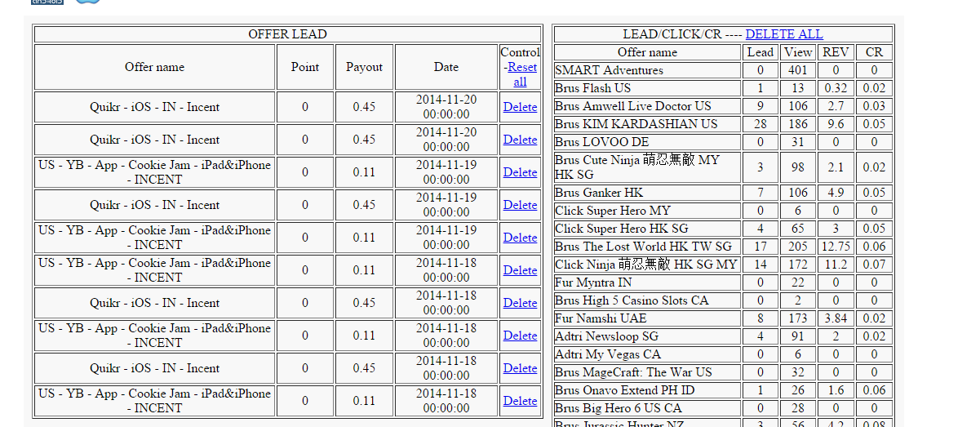Click REV value 1.6 for Onavo Extend
This screenshot has height=427, width=980.
[x=836, y=390]
